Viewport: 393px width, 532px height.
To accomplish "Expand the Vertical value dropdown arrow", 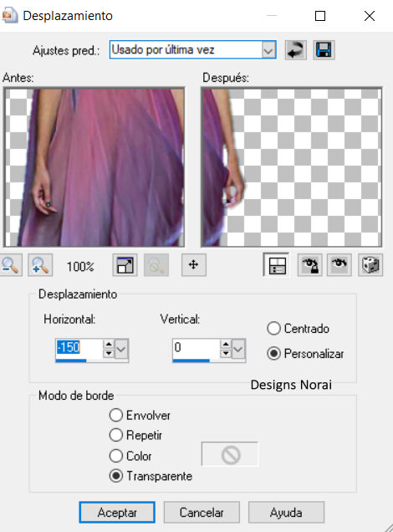I will click(238, 349).
